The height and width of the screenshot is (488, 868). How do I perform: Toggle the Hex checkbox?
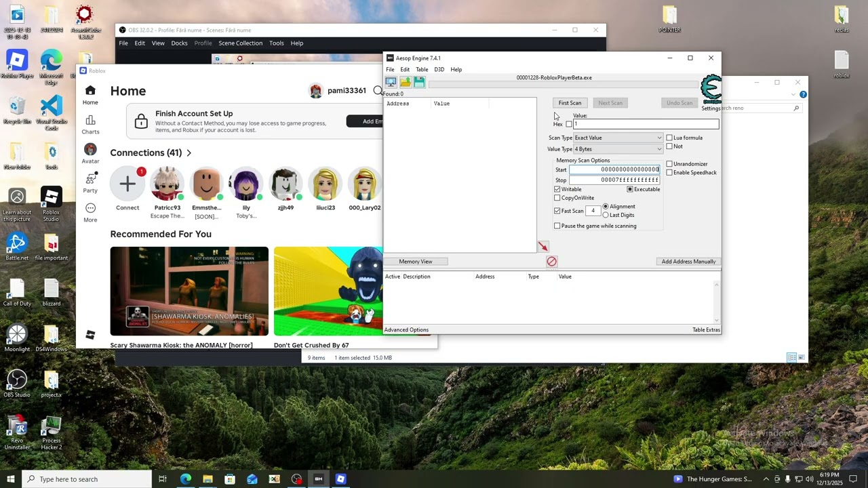[568, 124]
